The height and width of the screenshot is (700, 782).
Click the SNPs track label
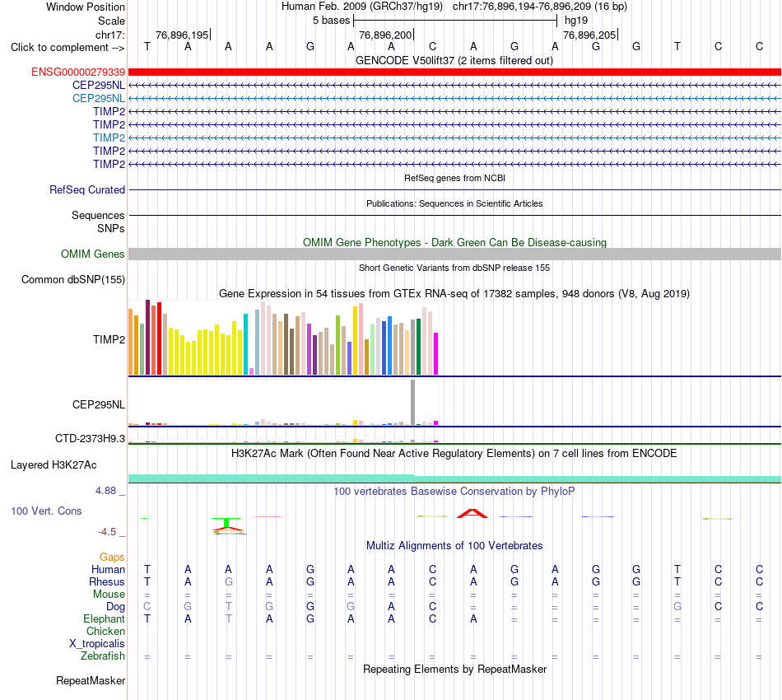(111, 228)
